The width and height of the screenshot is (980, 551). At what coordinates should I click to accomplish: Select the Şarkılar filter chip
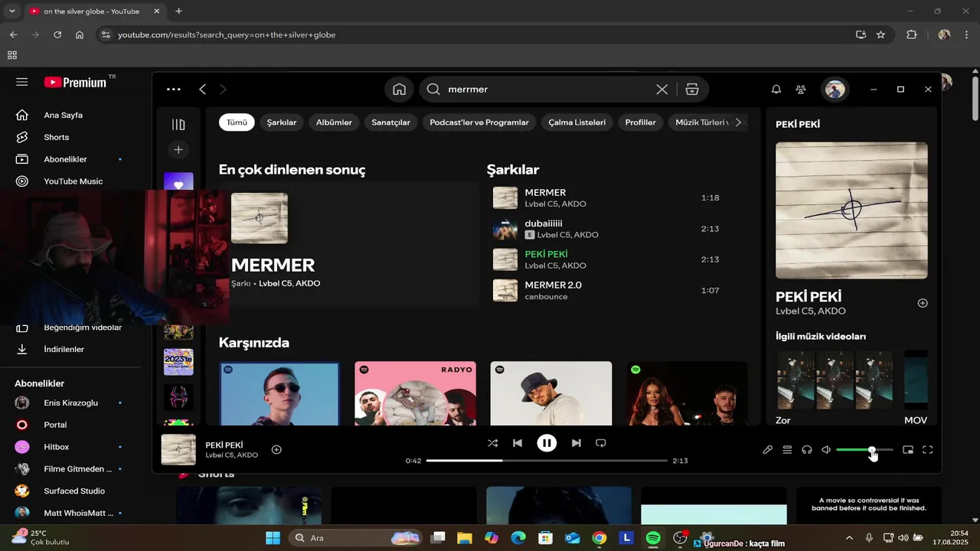(282, 122)
